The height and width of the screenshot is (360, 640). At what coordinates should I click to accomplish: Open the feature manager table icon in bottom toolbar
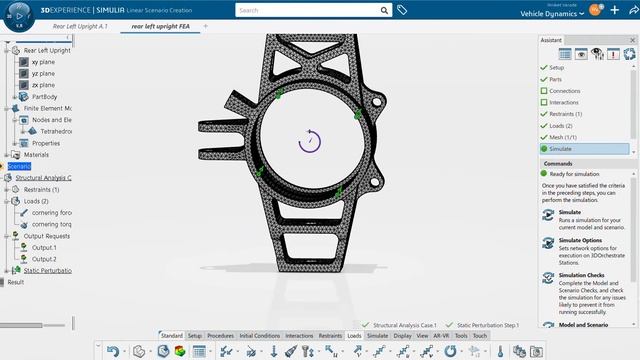pyautogui.click(x=199, y=351)
